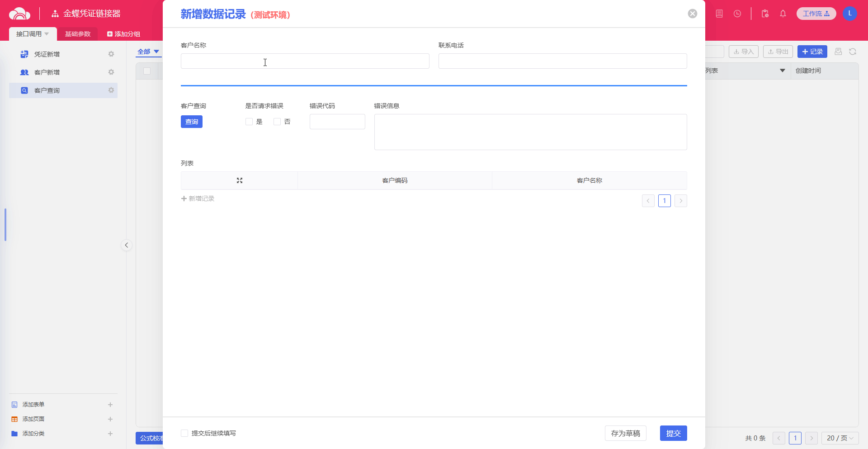Open 列表 column filter arrow
This screenshot has width=868, height=449.
[783, 71]
